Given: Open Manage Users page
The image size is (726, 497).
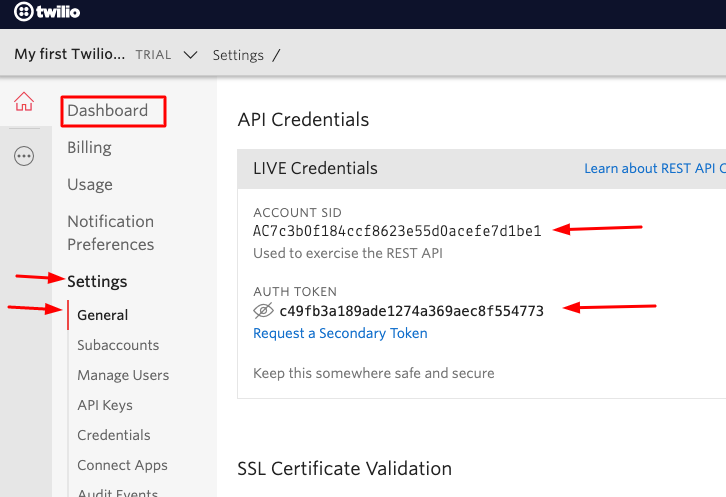Looking at the screenshot, I should click(x=123, y=375).
